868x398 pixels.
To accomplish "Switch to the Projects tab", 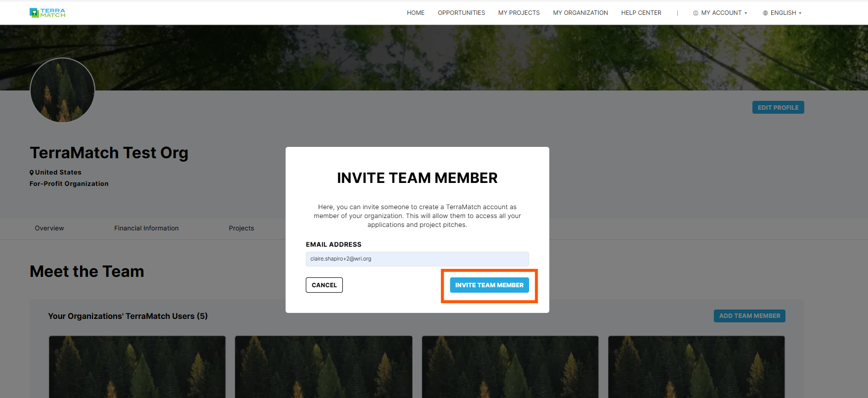I will 241,228.
